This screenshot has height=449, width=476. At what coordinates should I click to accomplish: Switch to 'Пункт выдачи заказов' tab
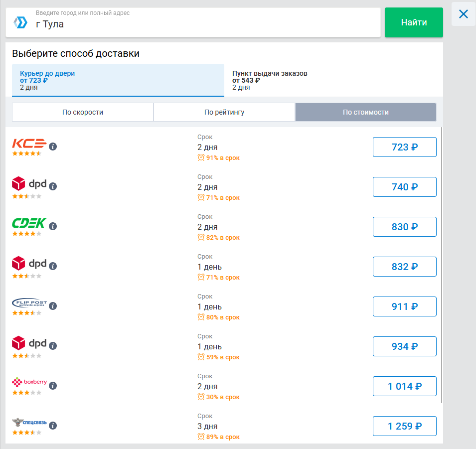(x=333, y=80)
